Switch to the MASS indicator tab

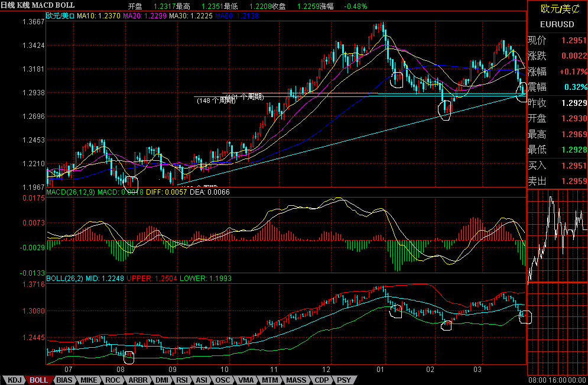point(296,380)
